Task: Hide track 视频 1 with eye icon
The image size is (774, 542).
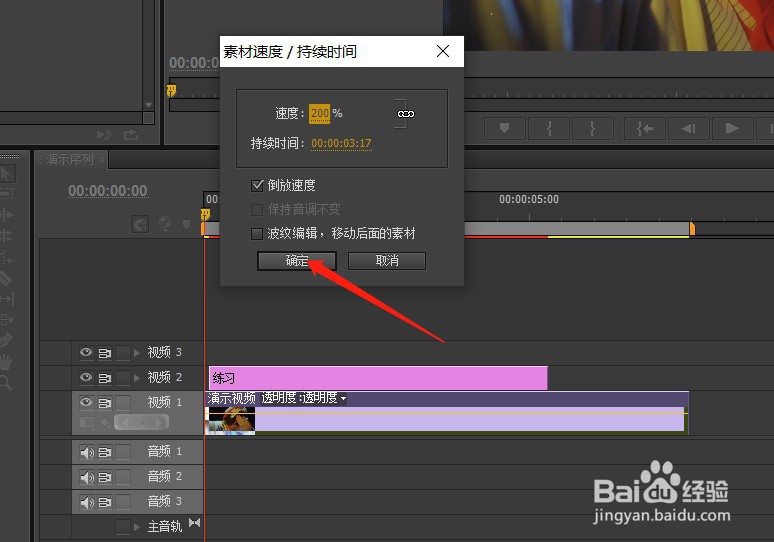Action: (x=86, y=402)
